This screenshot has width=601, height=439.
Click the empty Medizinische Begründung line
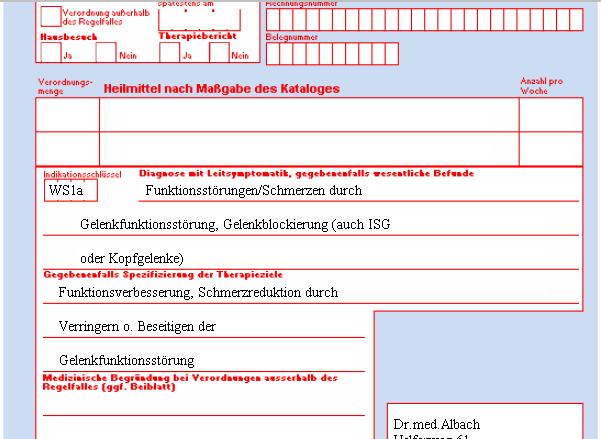click(x=204, y=404)
